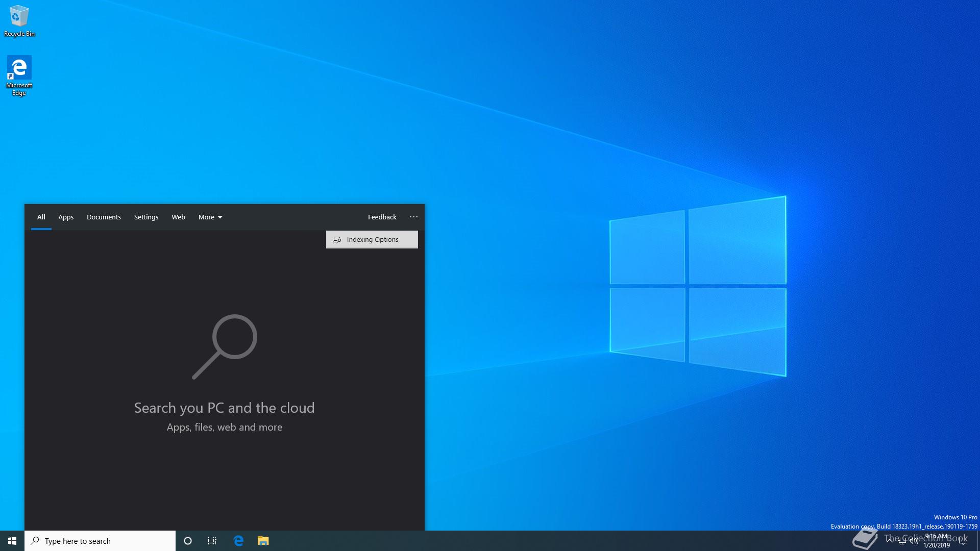The width and height of the screenshot is (980, 551).
Task: Open the Recycle Bin desktop icon
Action: point(19,21)
